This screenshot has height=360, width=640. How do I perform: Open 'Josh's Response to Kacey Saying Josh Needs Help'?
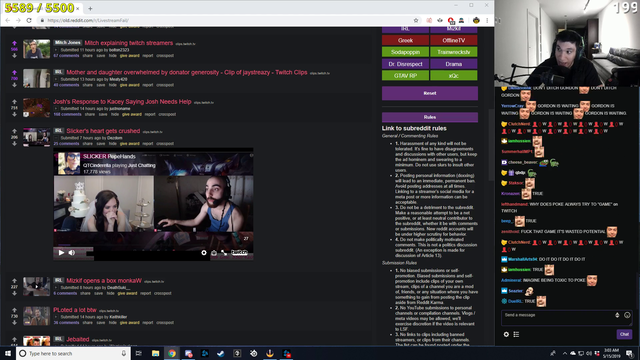[122, 102]
